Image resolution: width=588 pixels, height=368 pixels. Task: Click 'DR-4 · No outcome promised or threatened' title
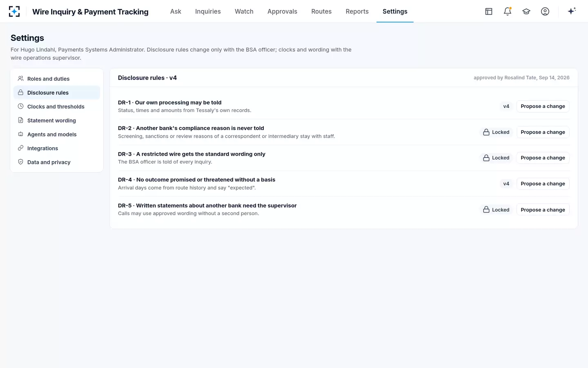(x=197, y=180)
